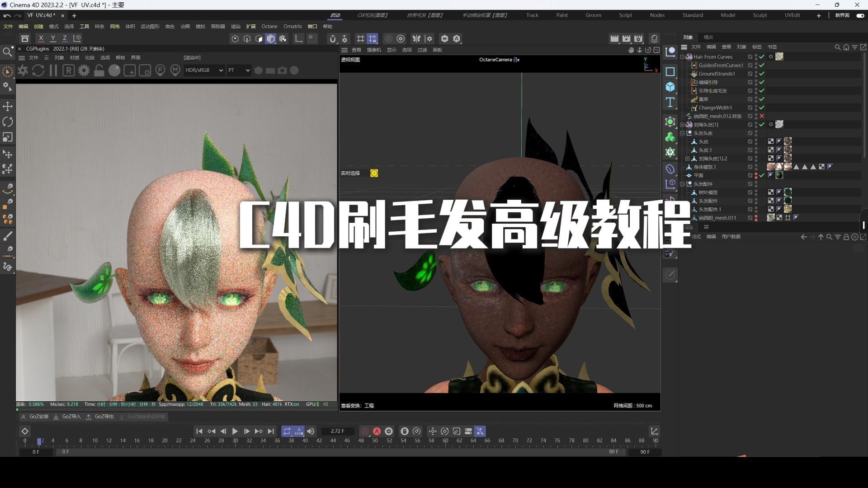Collapse the Hair From Curves object
The width and height of the screenshot is (868, 488).
(x=682, y=57)
